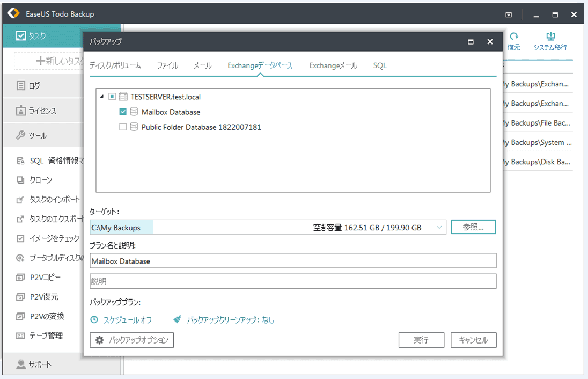588x379 pixels.
Task: Click the TESTSERVER server icon
Action: point(123,97)
